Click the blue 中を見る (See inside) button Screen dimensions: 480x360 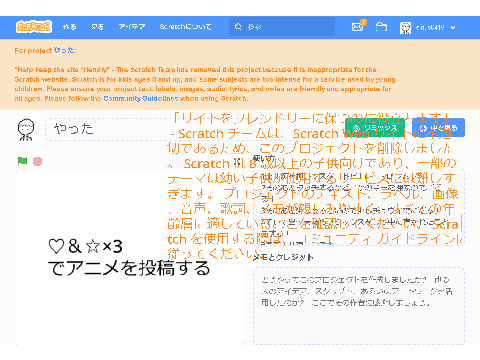pos(438,128)
